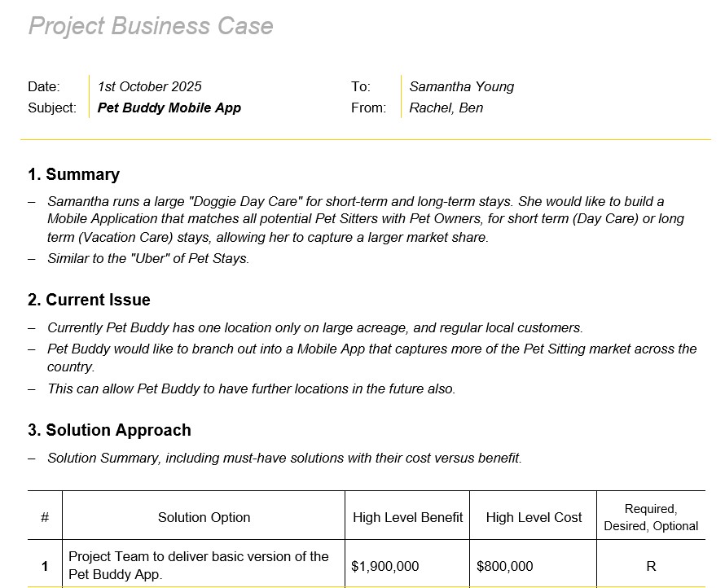Click the "High Level Benefit" column header

[x=407, y=517]
